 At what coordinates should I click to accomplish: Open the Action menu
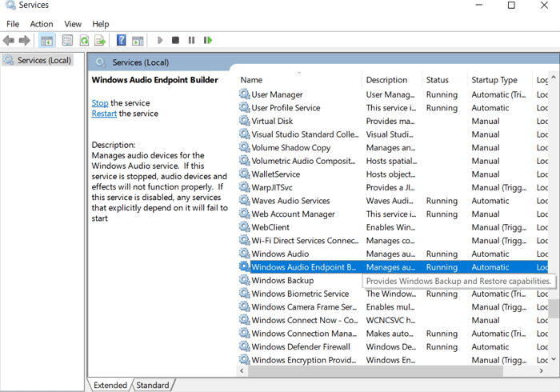(x=42, y=24)
